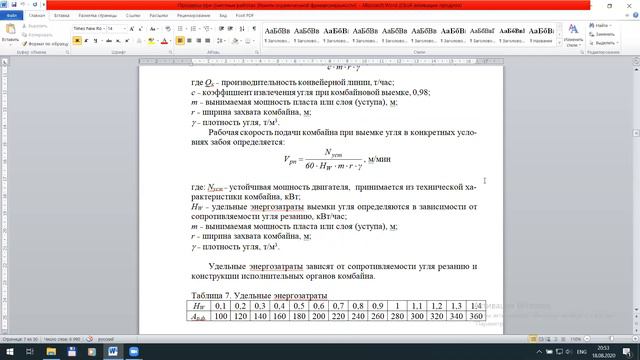Expand the Styles gallery more arrow
The image size is (640, 360).
pos(559,42)
